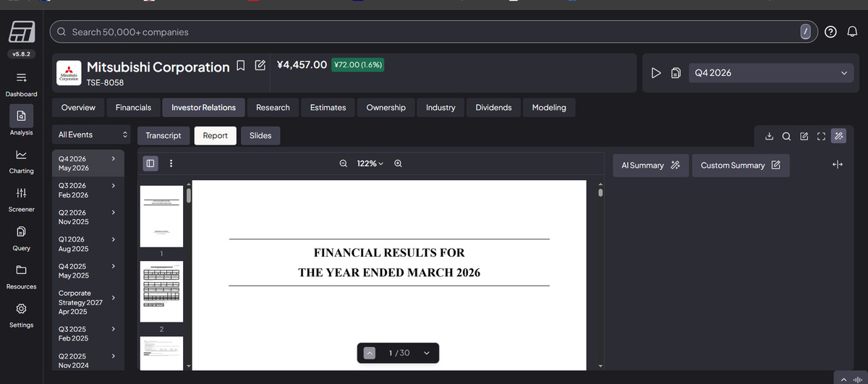Click the play icon beside quarter selector
The height and width of the screenshot is (384, 868).
pos(655,73)
